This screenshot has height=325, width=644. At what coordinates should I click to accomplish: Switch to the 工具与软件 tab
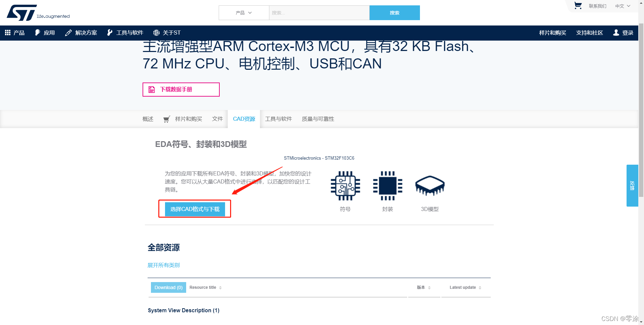coord(278,119)
